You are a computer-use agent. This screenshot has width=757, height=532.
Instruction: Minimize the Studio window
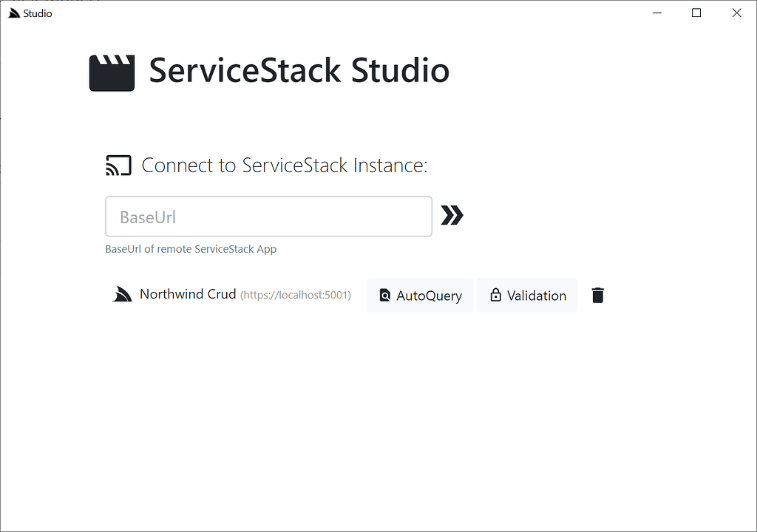click(x=656, y=13)
